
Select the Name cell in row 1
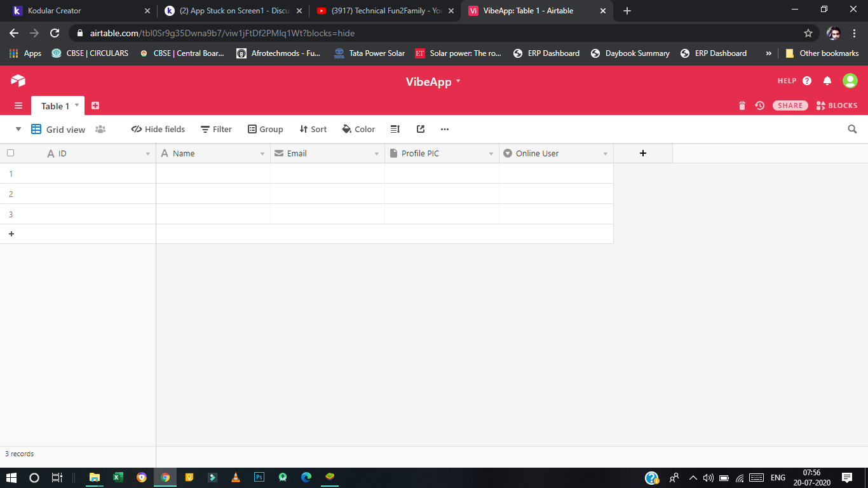[213, 173]
